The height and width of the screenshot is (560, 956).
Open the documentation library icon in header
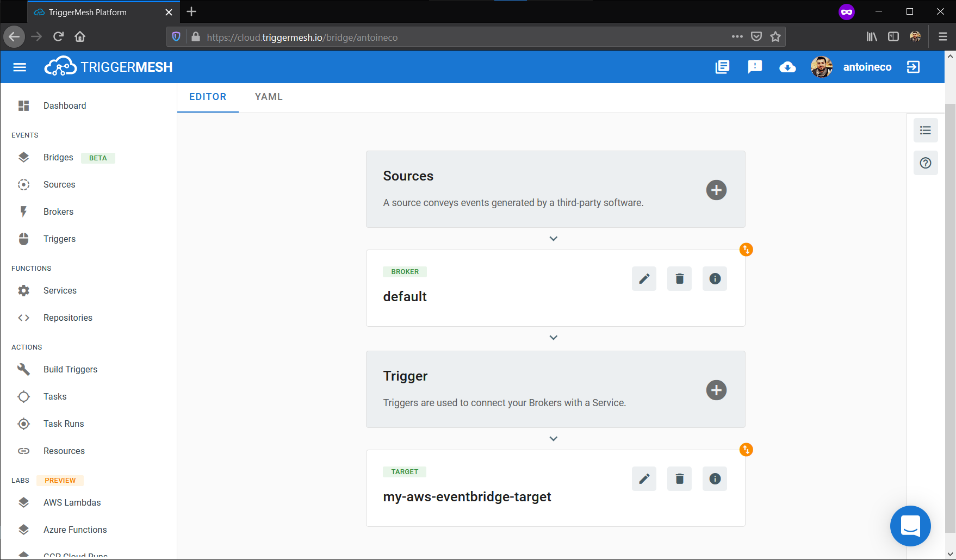(722, 67)
